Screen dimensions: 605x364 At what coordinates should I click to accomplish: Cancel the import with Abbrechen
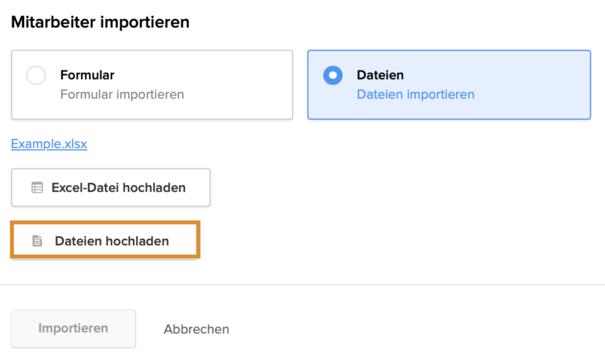coord(196,329)
